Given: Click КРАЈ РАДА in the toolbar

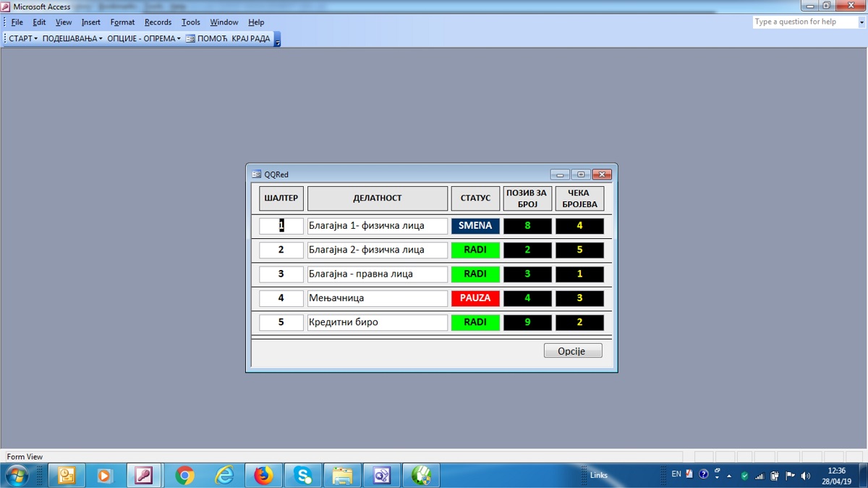Looking at the screenshot, I should pos(250,38).
